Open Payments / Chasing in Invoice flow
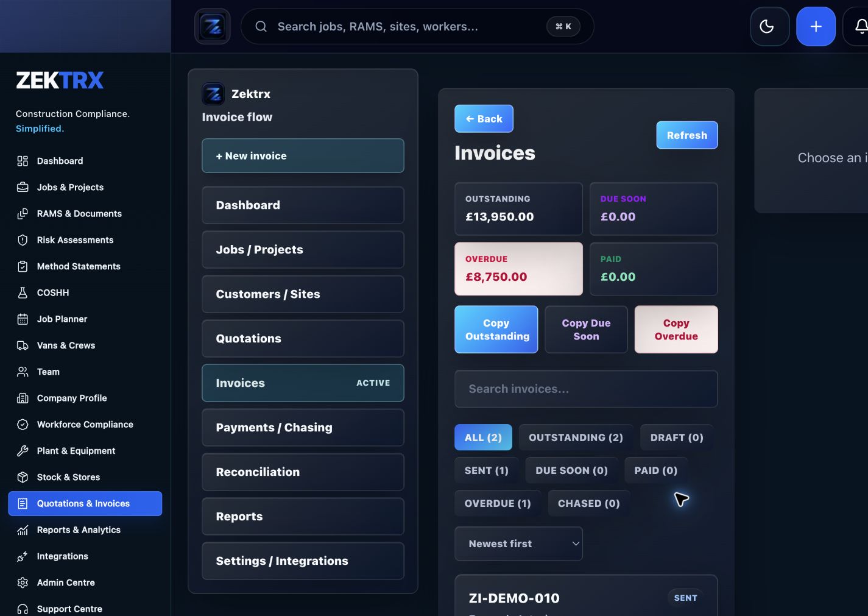868x616 pixels. pyautogui.click(x=303, y=428)
